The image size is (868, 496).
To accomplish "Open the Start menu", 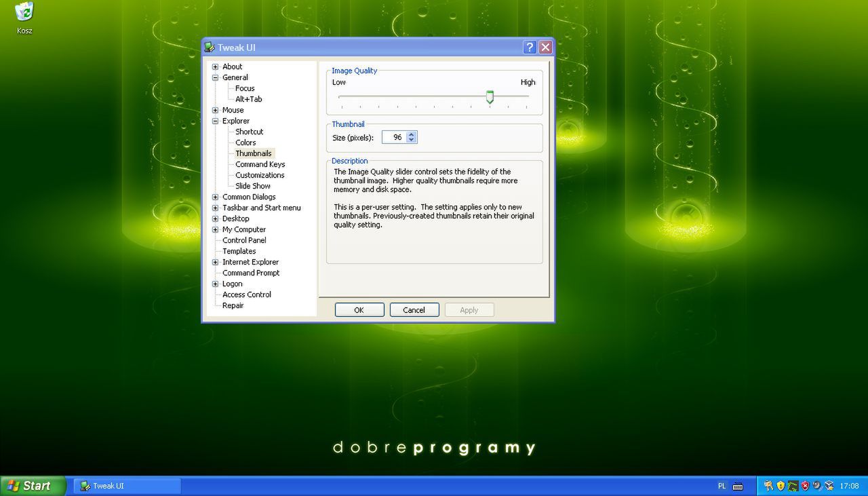I will [31, 486].
